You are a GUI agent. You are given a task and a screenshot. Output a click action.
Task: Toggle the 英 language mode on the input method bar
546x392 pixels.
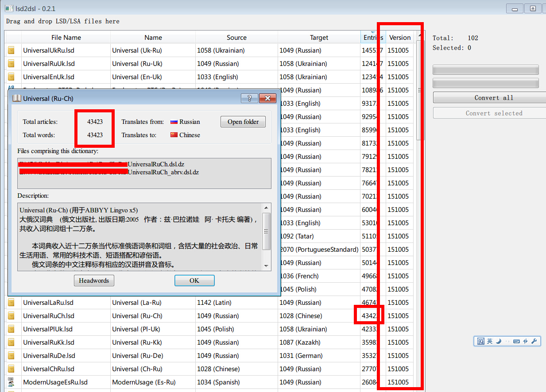click(x=490, y=341)
